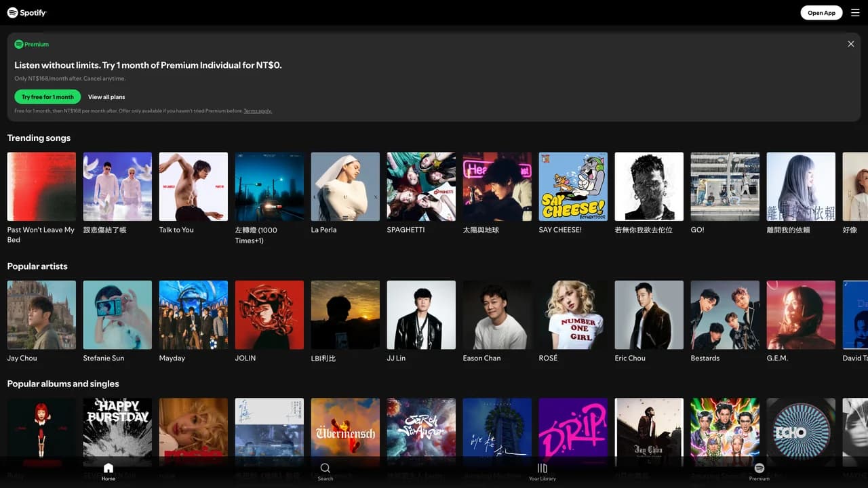Image resolution: width=868 pixels, height=488 pixels.
Task: Open the Search tab
Action: (325, 472)
